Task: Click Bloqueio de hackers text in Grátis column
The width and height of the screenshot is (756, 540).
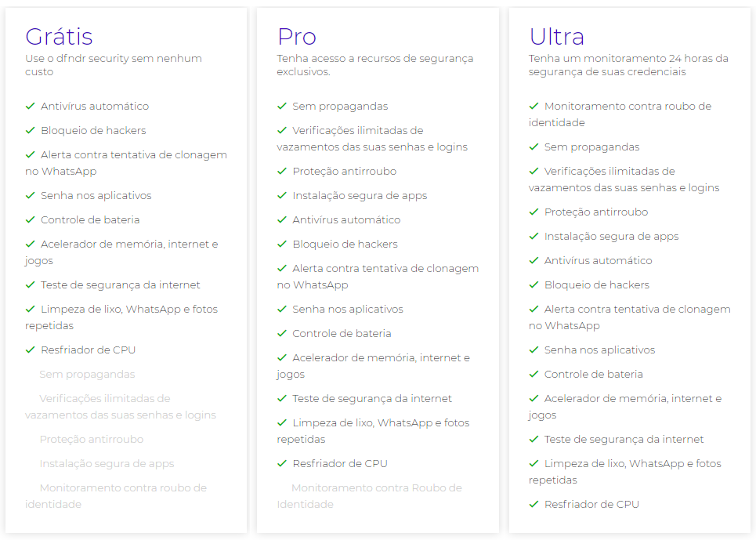Action: coord(93,130)
